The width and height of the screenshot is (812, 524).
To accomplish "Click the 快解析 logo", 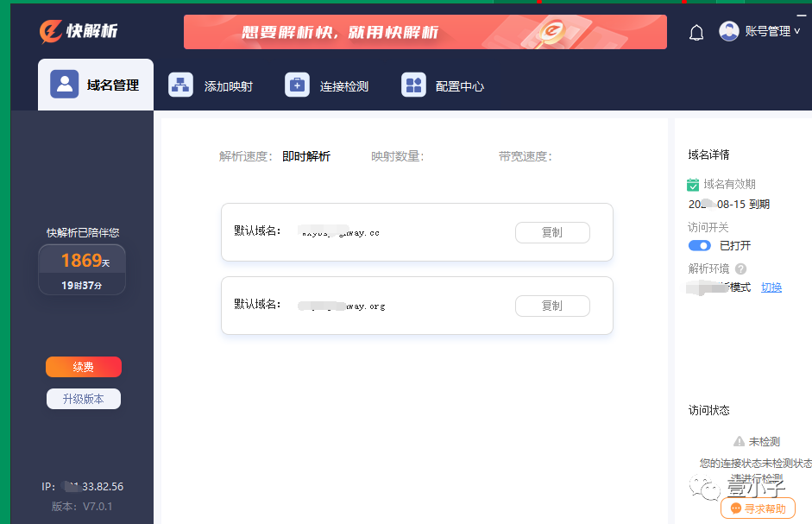I will 79,31.
